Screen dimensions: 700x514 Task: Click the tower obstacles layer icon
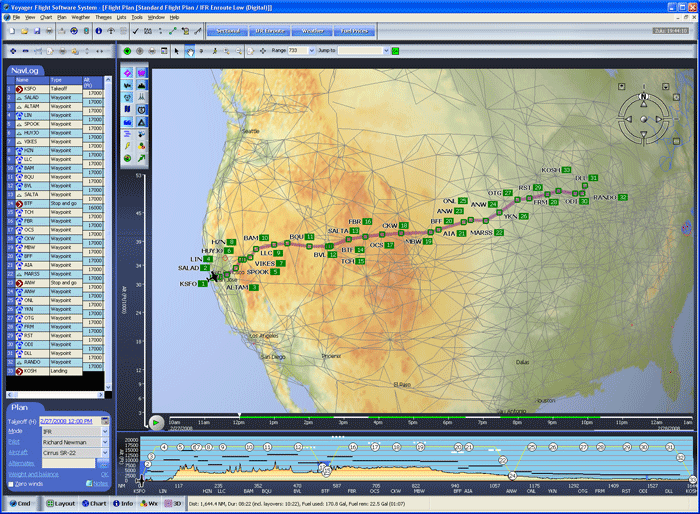point(142,97)
